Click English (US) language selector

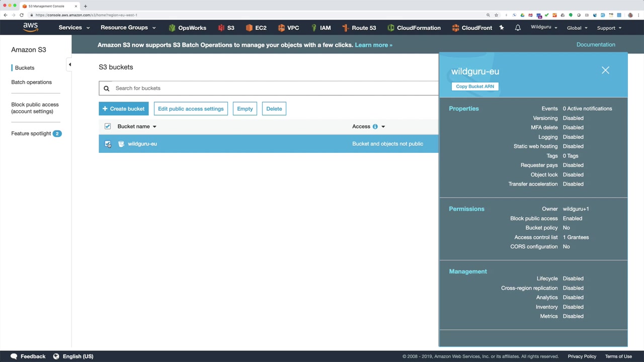(78, 356)
